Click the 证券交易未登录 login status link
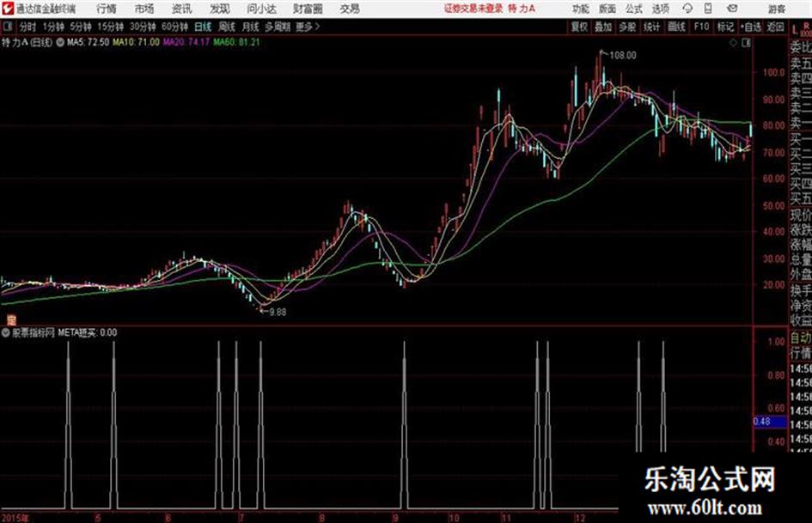This screenshot has height=523, width=812. 473,9
